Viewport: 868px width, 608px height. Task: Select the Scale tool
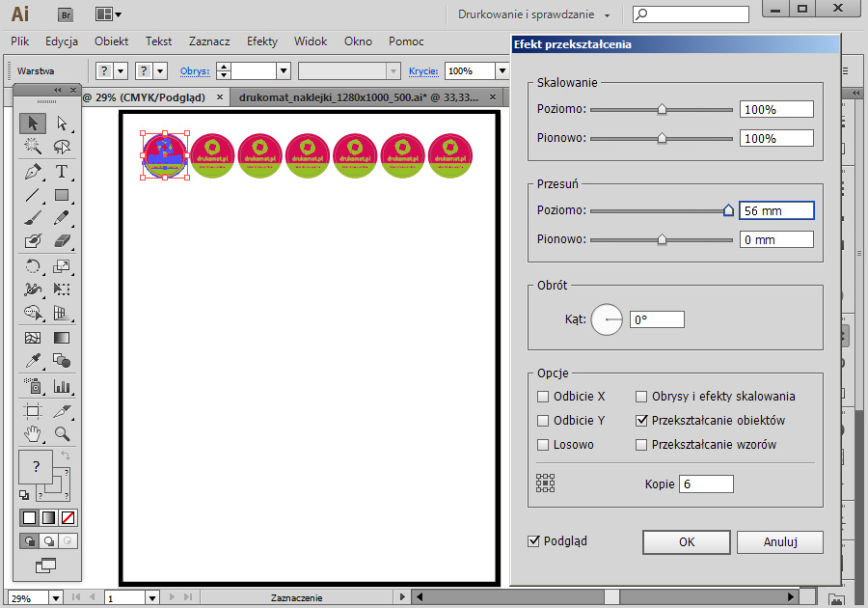[x=62, y=266]
